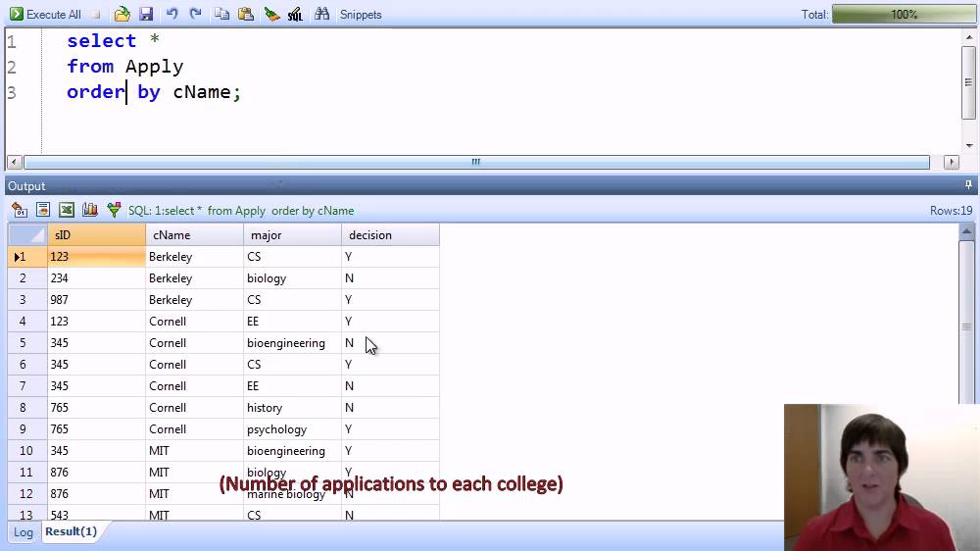
Task: Click the stop execution square icon
Action: point(96,14)
